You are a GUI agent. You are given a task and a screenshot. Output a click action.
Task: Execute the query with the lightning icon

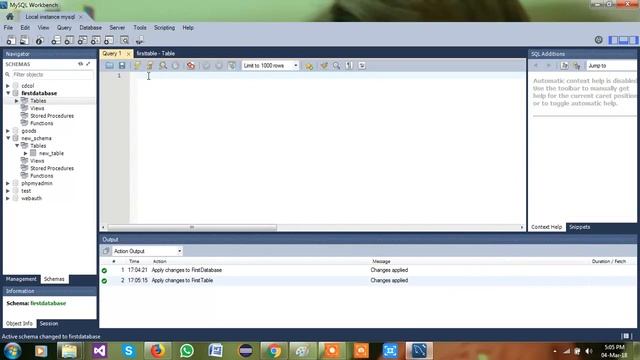click(x=138, y=65)
